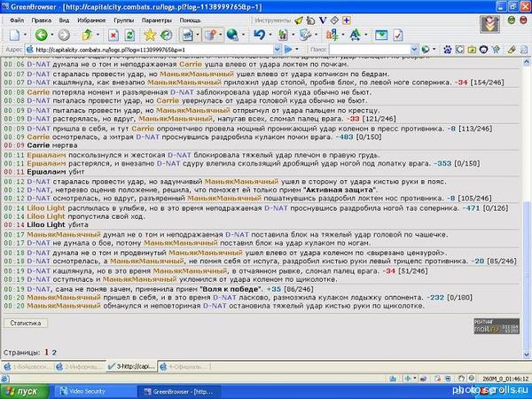Click the blue Undo arrow icon
This screenshot has width=532, height=399.
(x=259, y=35)
